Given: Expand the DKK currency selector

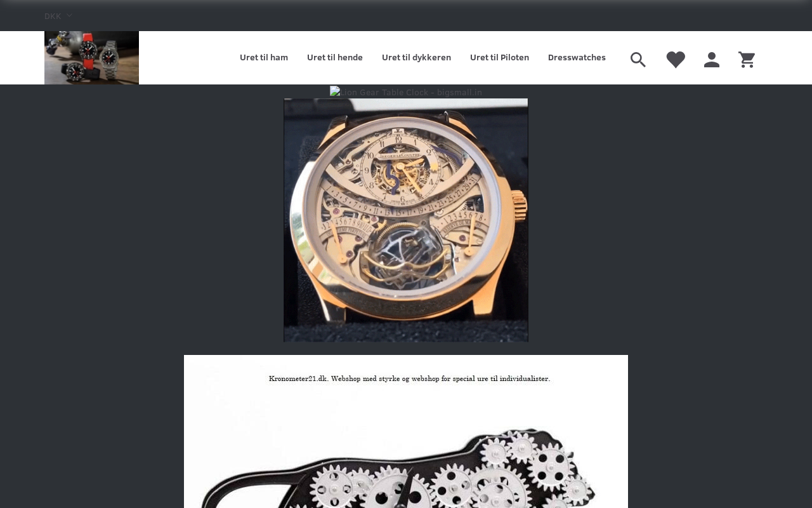Looking at the screenshot, I should 58,16.
